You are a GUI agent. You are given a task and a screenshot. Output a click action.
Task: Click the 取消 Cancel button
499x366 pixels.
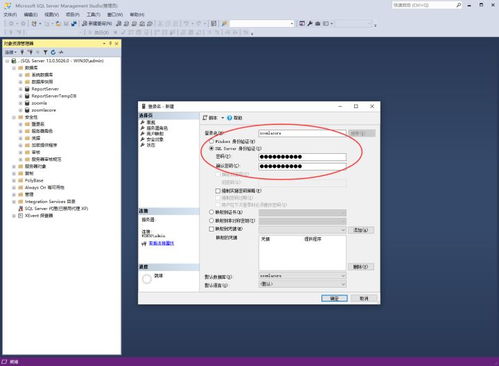(364, 298)
